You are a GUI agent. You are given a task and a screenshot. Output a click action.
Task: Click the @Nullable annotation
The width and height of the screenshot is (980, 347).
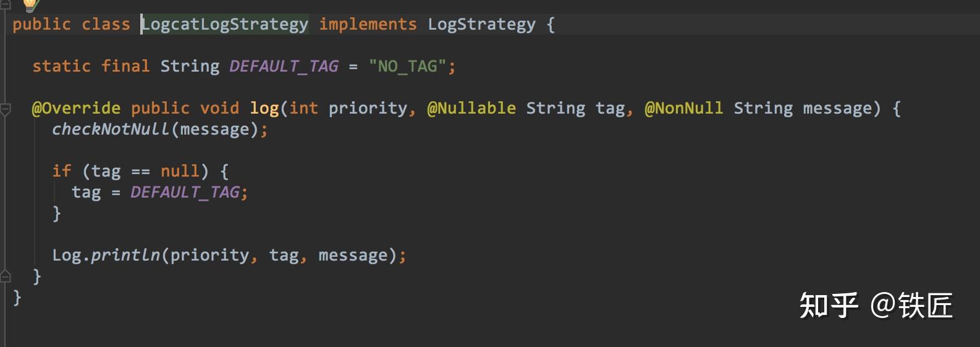(471, 108)
